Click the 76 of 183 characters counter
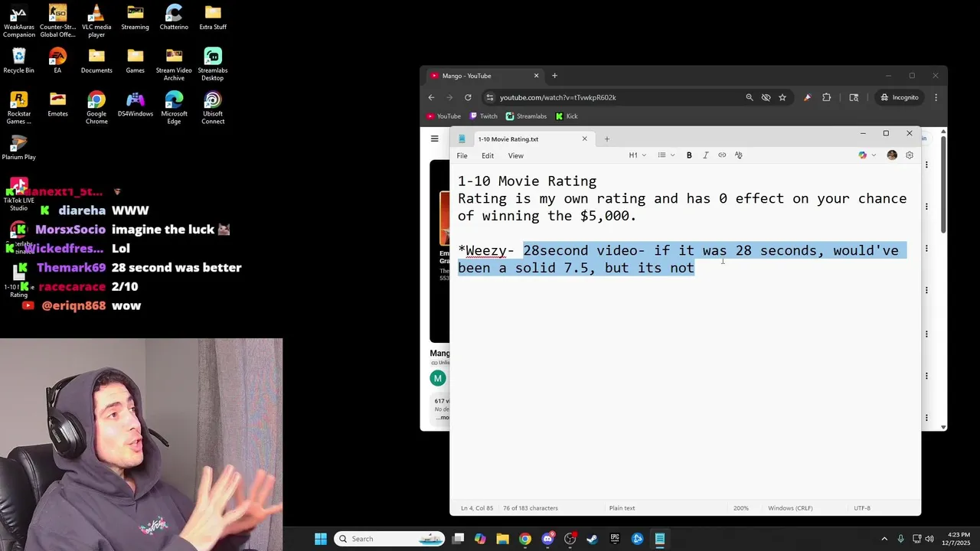The image size is (980, 551). 530,508
